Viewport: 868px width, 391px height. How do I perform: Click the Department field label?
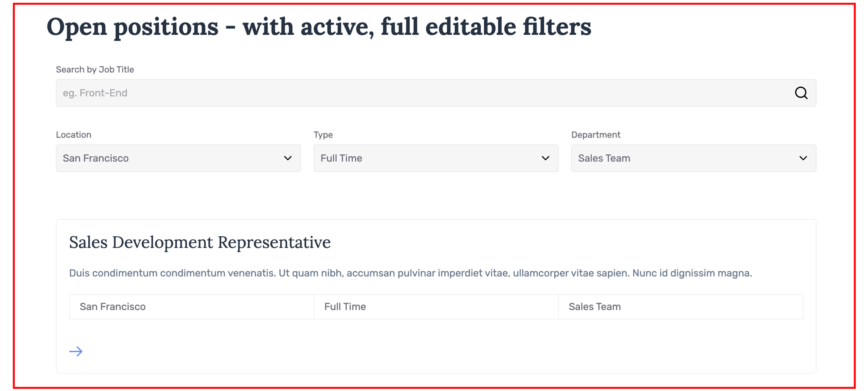pos(596,135)
